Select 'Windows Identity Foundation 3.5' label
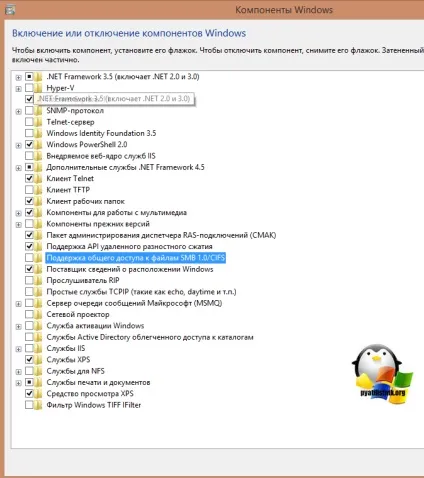This screenshot has width=424, height=478. click(x=101, y=133)
